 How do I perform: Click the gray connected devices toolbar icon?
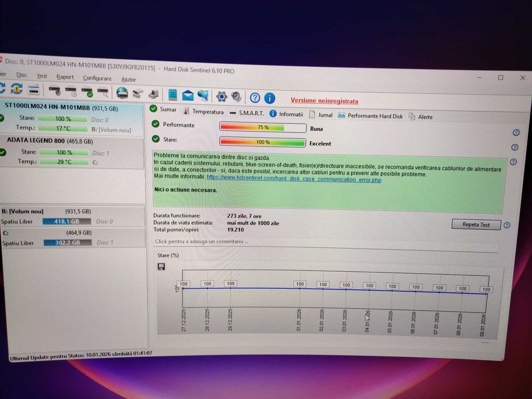click(x=138, y=93)
